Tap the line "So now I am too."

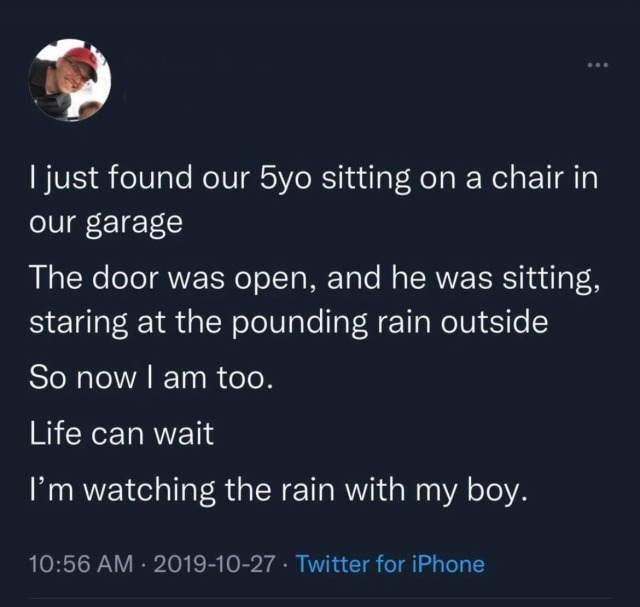151,378
